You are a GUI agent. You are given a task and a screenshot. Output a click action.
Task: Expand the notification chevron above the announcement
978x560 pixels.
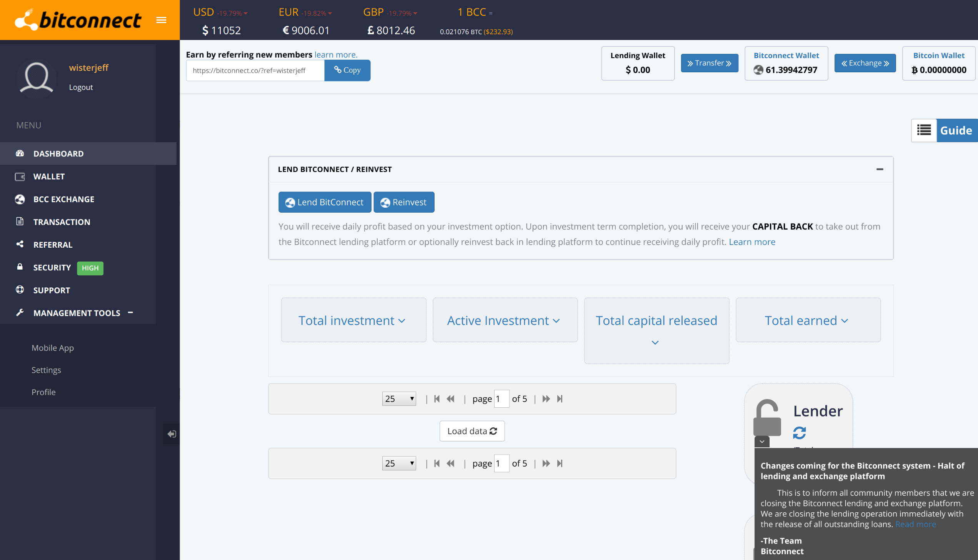coord(762,442)
